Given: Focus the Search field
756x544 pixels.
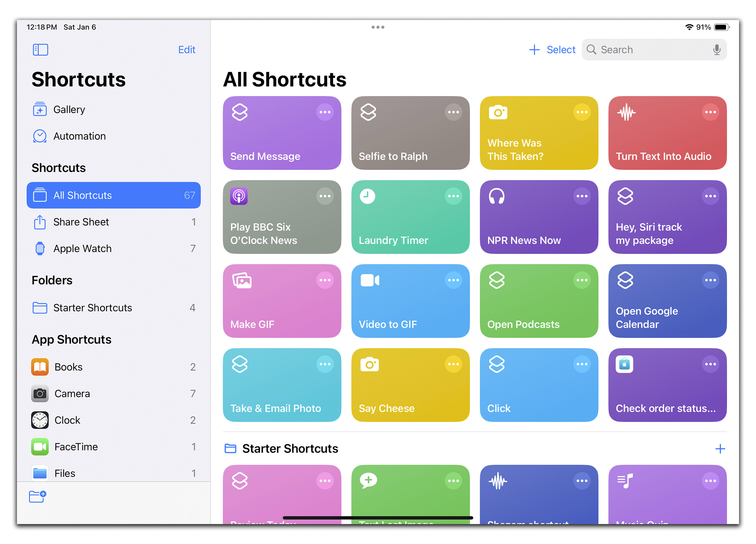Looking at the screenshot, I should (654, 50).
